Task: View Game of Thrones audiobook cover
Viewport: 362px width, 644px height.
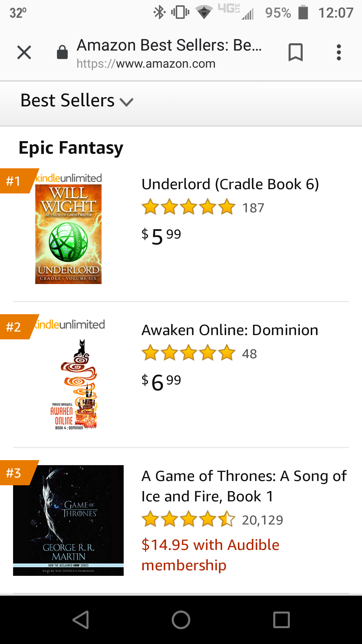Action: (x=68, y=520)
